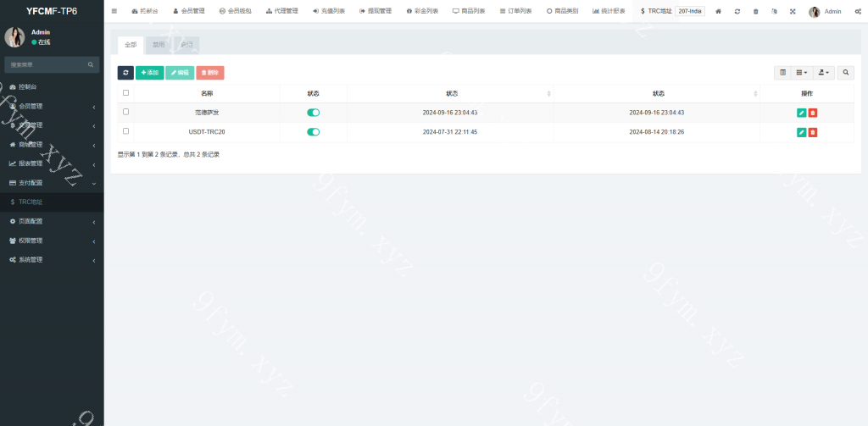Switch to the 商品列表 top tab
This screenshot has width=868, height=426.
click(469, 11)
